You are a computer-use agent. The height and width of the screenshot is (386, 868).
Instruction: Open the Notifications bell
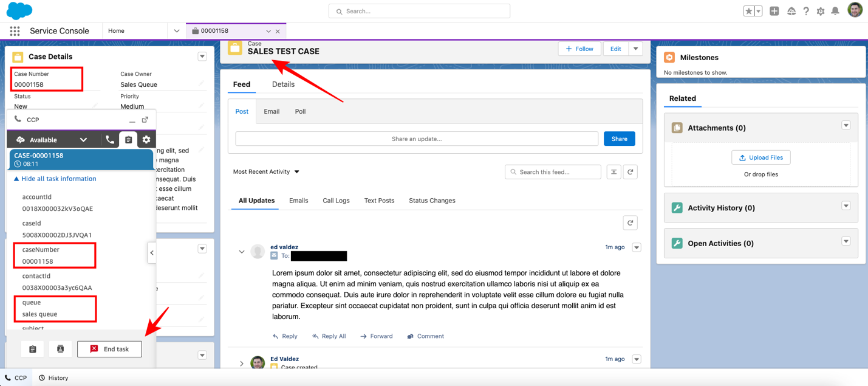835,11
